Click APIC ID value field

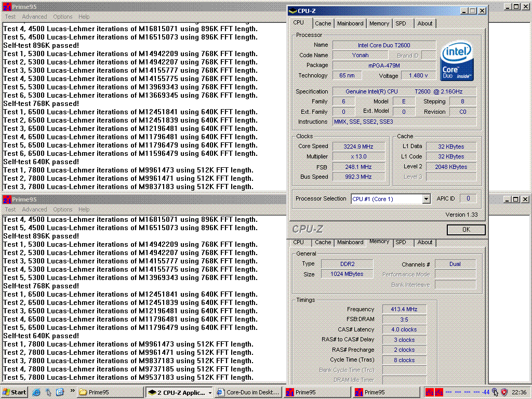point(468,198)
